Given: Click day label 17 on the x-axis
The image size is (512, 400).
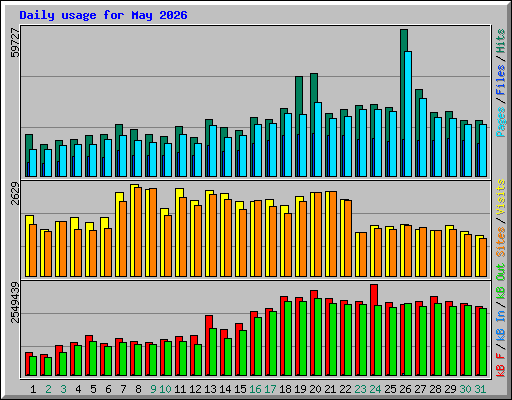Looking at the screenshot, I should (270, 389).
